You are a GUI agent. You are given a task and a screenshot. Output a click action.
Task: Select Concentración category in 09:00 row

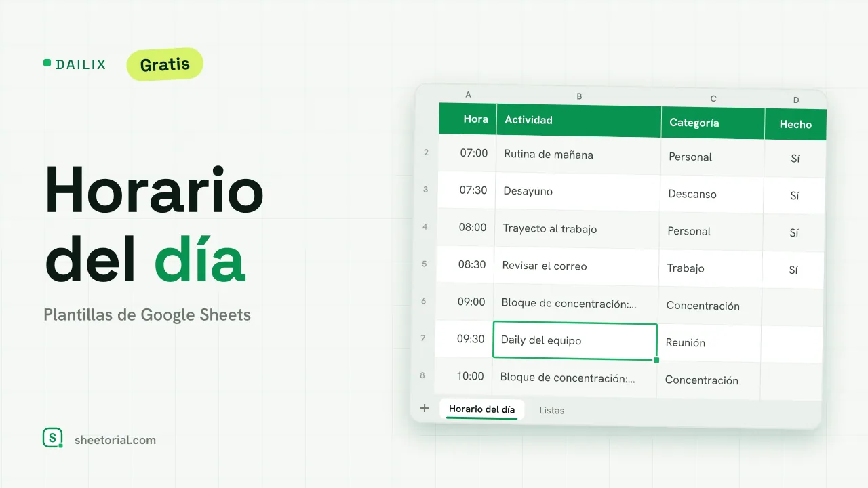[x=709, y=306]
